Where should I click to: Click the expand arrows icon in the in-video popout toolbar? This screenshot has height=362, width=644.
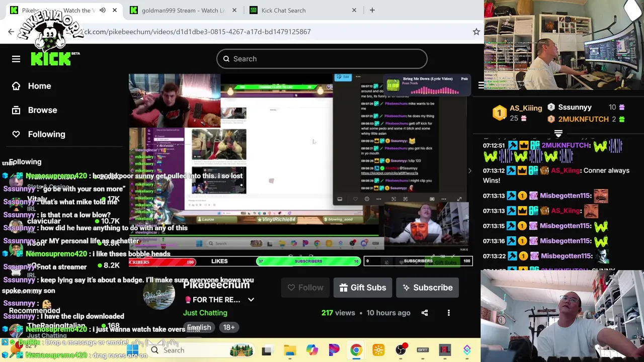pyautogui.click(x=459, y=199)
